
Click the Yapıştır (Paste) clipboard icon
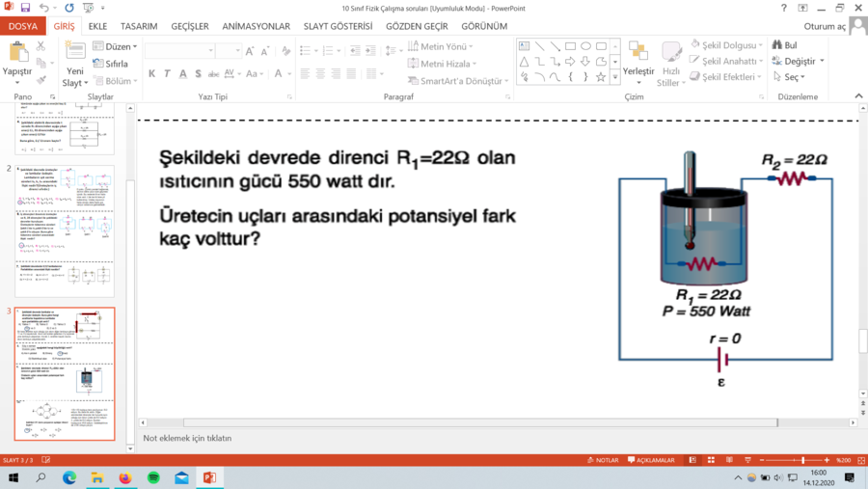(17, 53)
